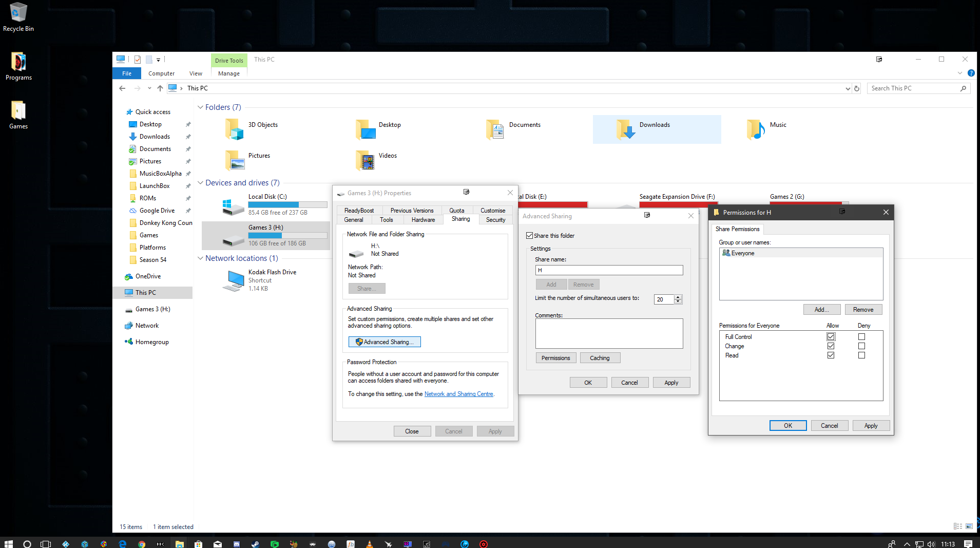Open the Explorer Help icon
980x548 pixels.
click(971, 73)
